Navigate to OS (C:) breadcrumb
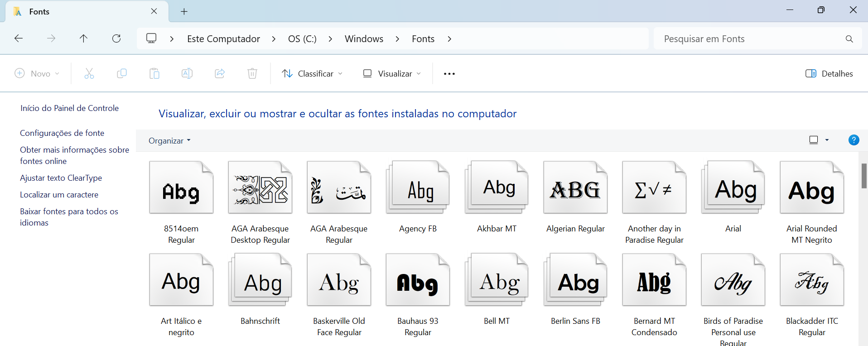868x346 pixels. 302,39
